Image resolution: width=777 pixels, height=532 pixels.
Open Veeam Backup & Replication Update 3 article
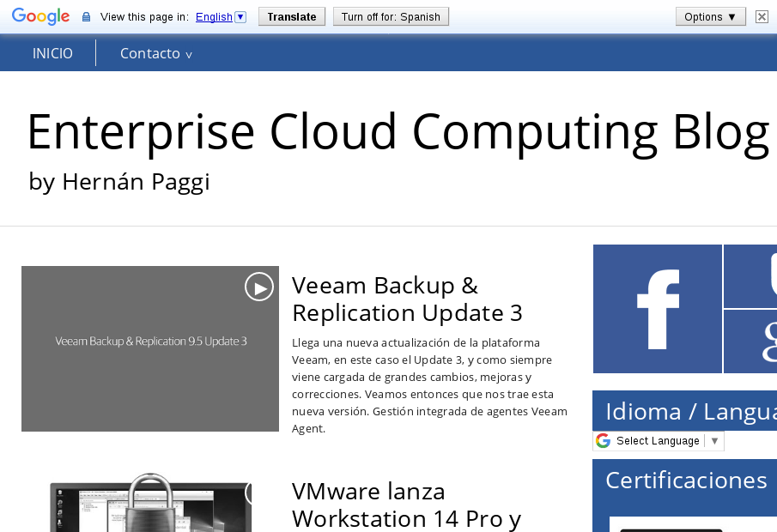click(x=407, y=299)
